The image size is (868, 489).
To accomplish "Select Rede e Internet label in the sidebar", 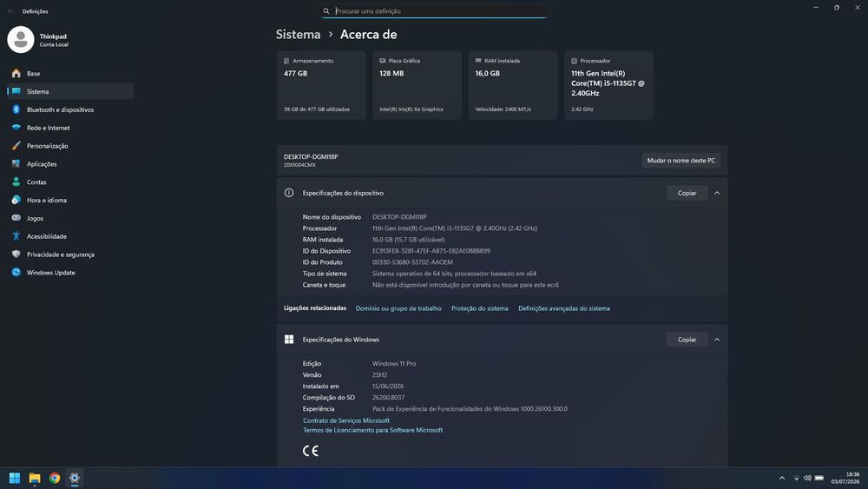I will click(x=48, y=128).
